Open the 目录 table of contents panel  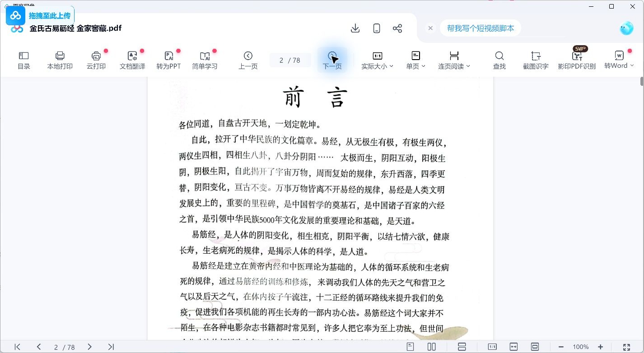[24, 60]
